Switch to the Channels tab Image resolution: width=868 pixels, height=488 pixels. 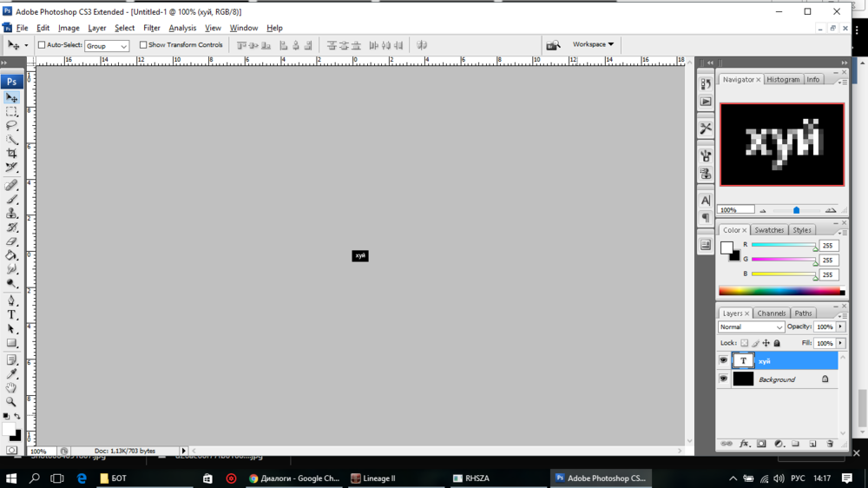coord(771,313)
